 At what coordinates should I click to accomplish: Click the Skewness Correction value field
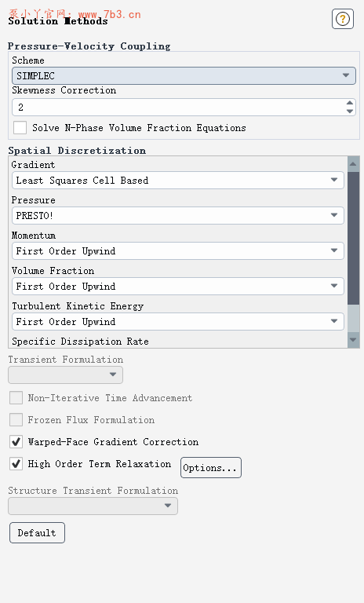(179, 108)
